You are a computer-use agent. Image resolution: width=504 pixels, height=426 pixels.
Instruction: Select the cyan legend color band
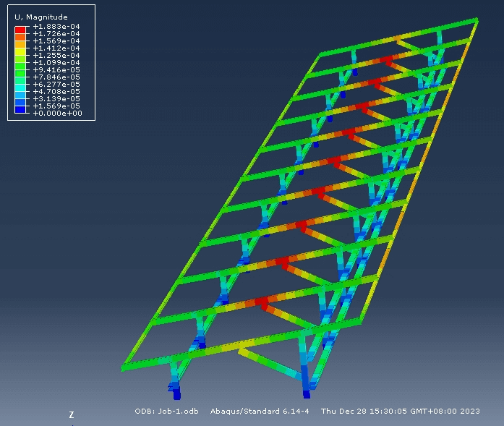21,88
